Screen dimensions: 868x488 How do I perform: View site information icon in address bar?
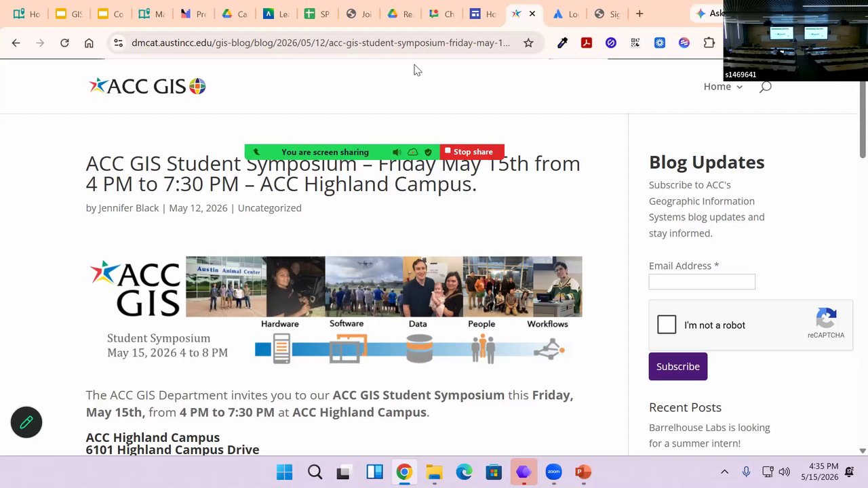tap(118, 43)
